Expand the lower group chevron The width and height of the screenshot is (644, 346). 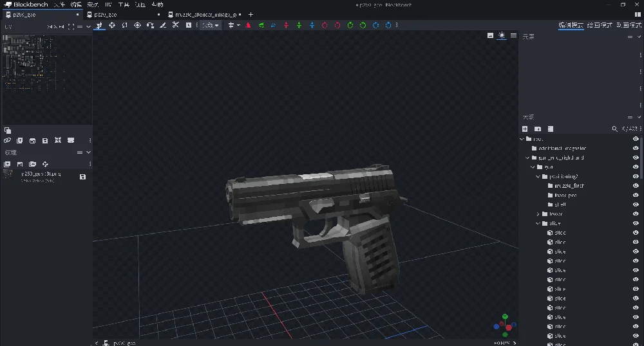pyautogui.click(x=538, y=214)
